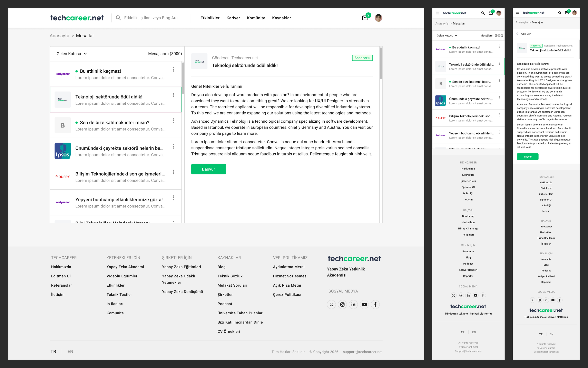Image resolution: width=588 pixels, height=368 pixels.
Task: Open Instagram icon in desktop footer
Action: click(x=342, y=305)
